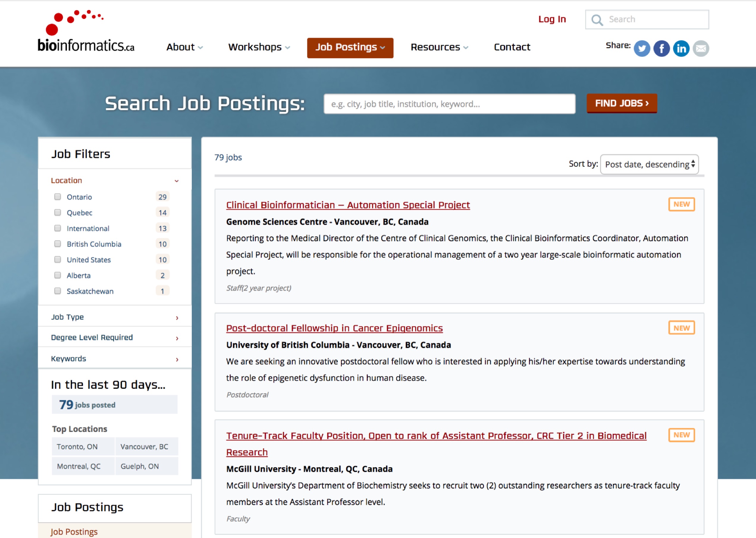The height and width of the screenshot is (538, 756).
Task: Tick the Saskatchewan location checkbox
Action: click(x=58, y=291)
